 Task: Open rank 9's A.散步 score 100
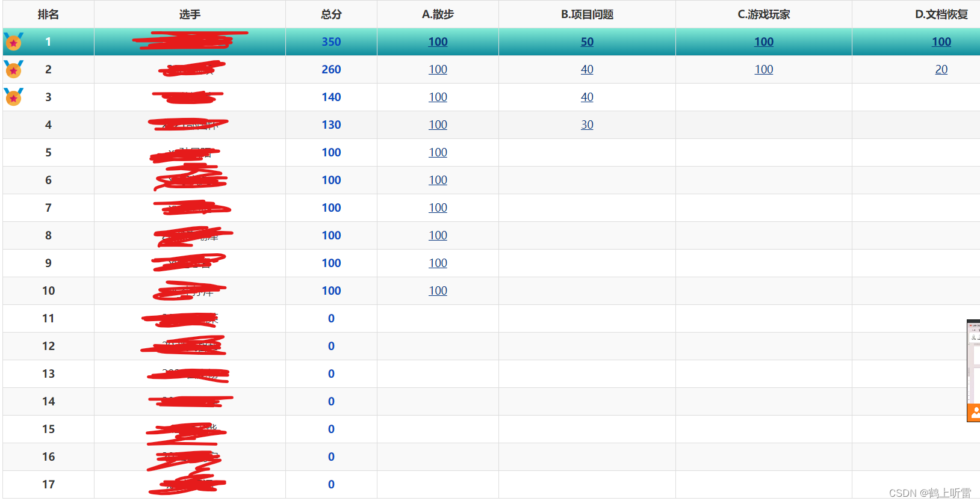coord(438,263)
